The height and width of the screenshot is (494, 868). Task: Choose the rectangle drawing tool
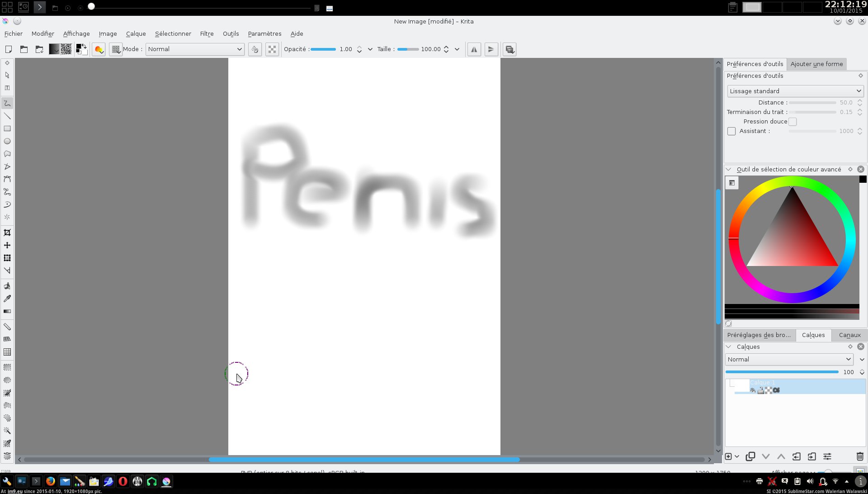point(7,129)
